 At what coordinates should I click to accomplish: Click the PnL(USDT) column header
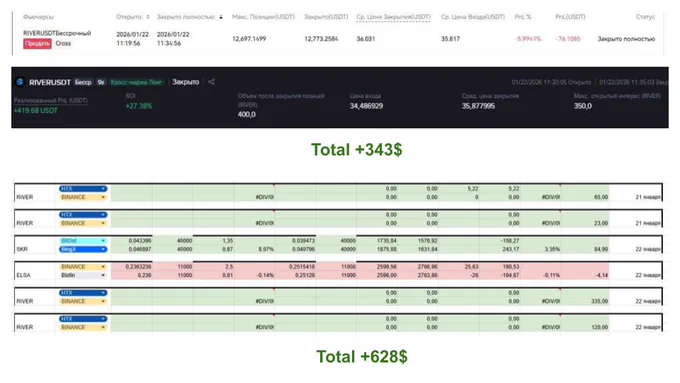click(570, 17)
